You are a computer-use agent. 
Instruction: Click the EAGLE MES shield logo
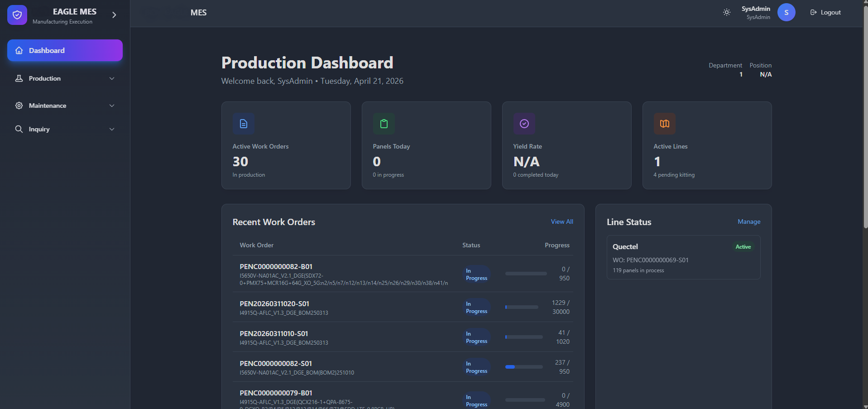point(17,15)
